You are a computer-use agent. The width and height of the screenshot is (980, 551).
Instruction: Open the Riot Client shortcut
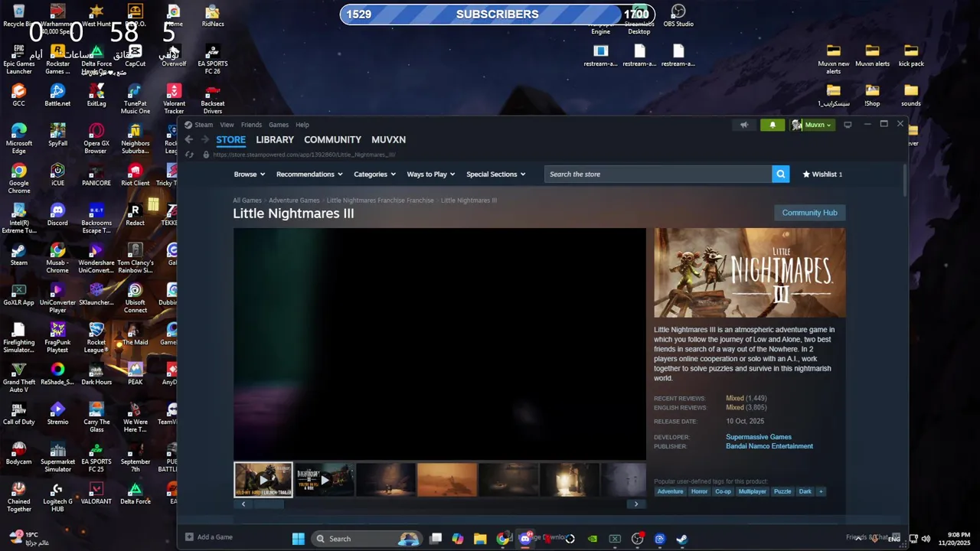pos(136,174)
